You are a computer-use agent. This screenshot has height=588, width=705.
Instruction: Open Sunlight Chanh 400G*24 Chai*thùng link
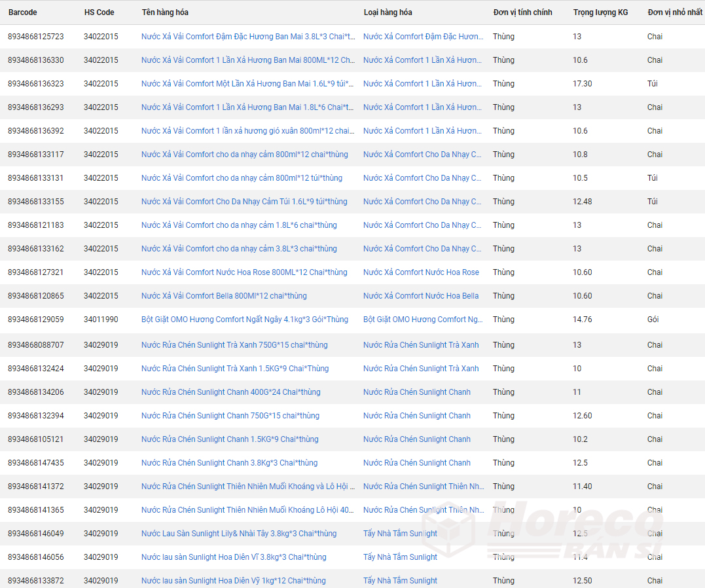[230, 392]
